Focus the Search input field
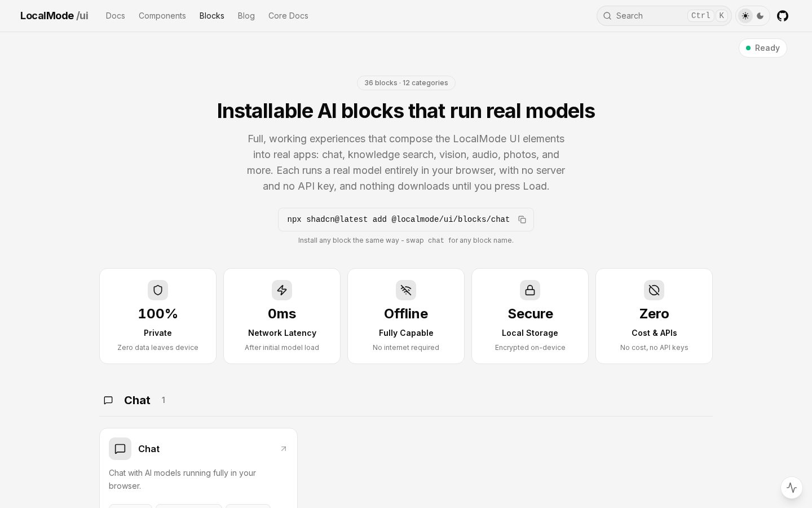The width and height of the screenshot is (812, 508). pyautogui.click(x=664, y=16)
